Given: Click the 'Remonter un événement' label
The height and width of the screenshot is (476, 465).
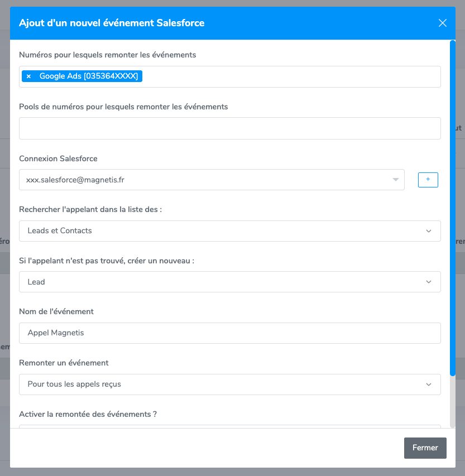Looking at the screenshot, I should [64, 363].
